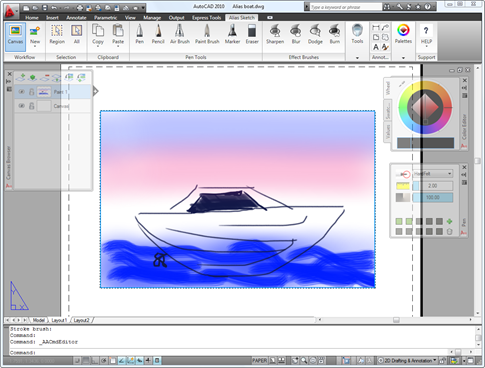Expand the Palettes panel arrow
The width and height of the screenshot is (485, 368).
point(403,58)
